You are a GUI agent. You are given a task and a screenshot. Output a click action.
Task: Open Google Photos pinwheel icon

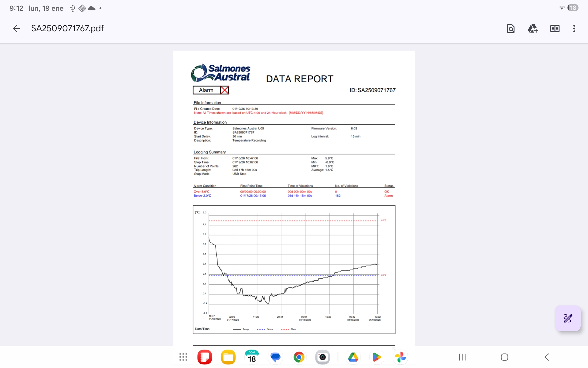[x=400, y=357]
